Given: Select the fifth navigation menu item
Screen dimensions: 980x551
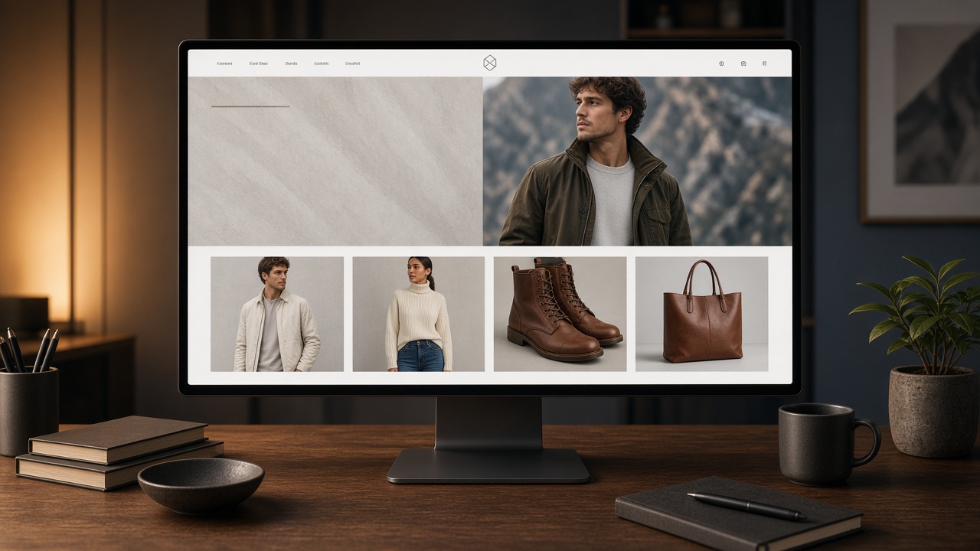Looking at the screenshot, I should [352, 64].
